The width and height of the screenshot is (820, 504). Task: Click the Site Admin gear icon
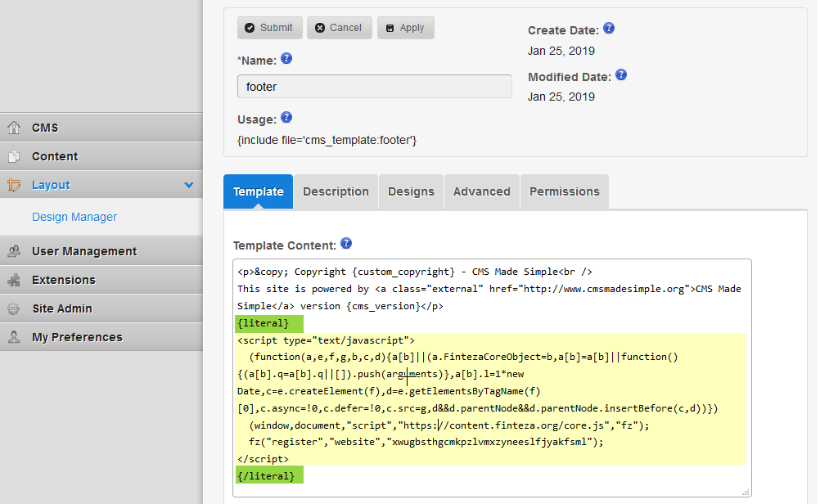(14, 308)
